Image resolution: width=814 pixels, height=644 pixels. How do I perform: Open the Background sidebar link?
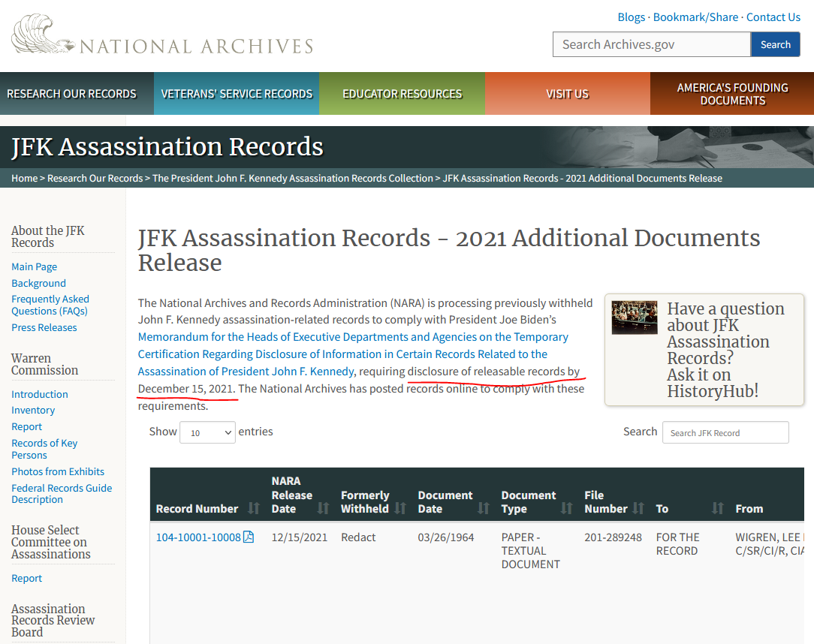[x=38, y=283]
